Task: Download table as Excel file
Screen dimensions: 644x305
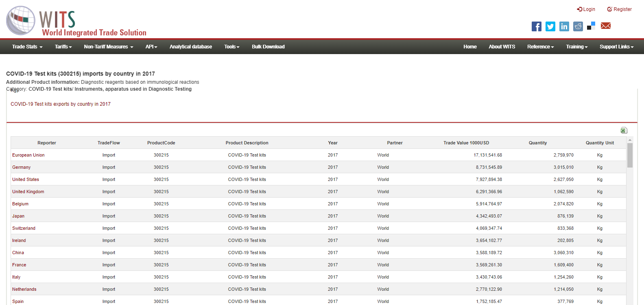Action: click(x=624, y=130)
